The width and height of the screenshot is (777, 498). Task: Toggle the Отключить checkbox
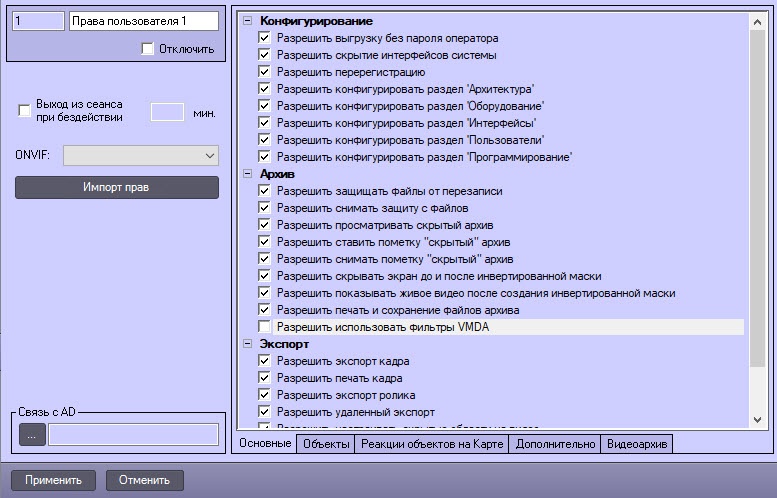[147, 49]
